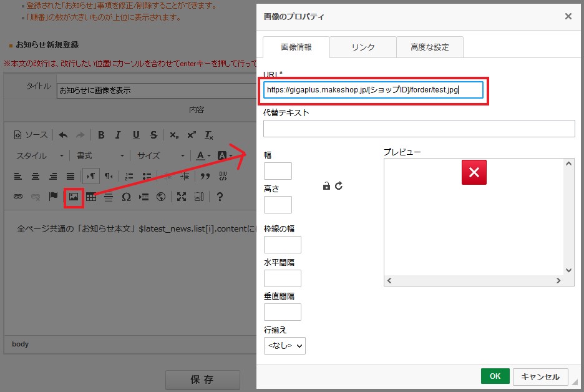The width and height of the screenshot is (584, 392).
Task: Toggle underline text formatting
Action: (136, 135)
